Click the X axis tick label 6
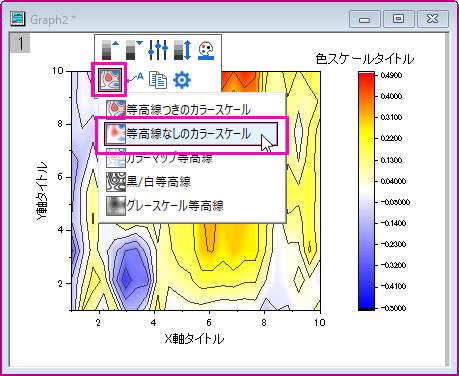The width and height of the screenshot is (459, 376). coord(209,323)
